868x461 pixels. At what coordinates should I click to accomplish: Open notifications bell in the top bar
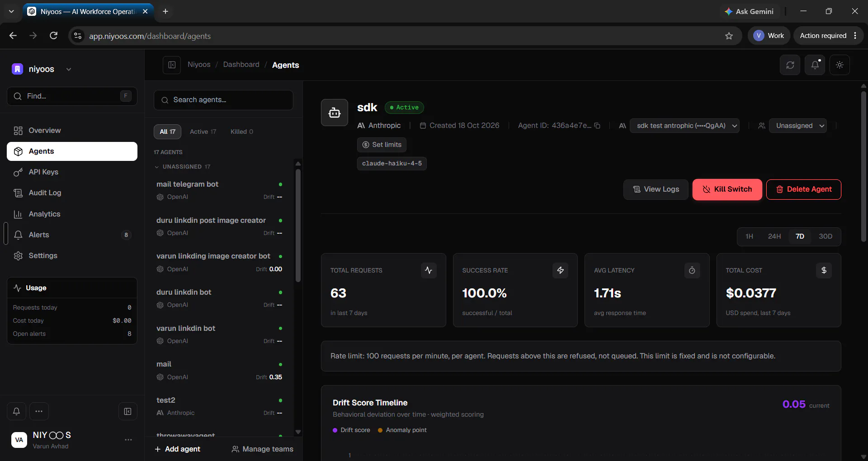pos(815,65)
